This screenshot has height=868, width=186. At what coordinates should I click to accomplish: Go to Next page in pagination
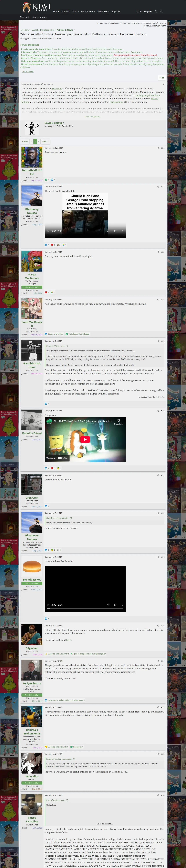click(45, 141)
